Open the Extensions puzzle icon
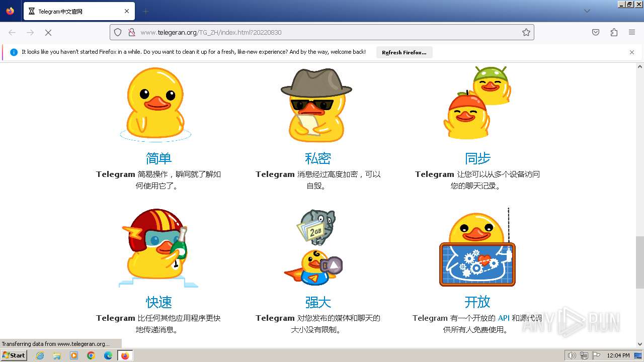This screenshot has height=362, width=644. [614, 32]
